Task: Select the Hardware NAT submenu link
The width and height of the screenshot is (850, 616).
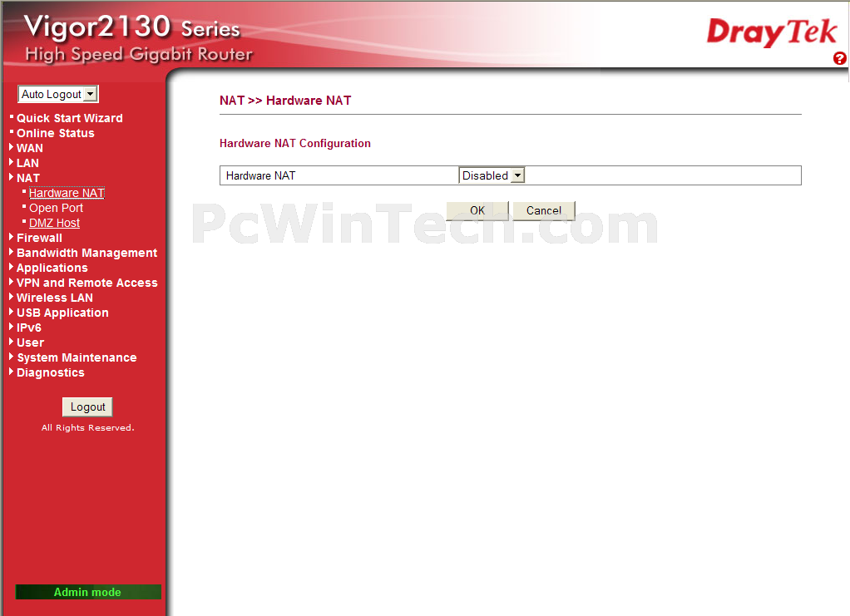Action: [x=67, y=193]
